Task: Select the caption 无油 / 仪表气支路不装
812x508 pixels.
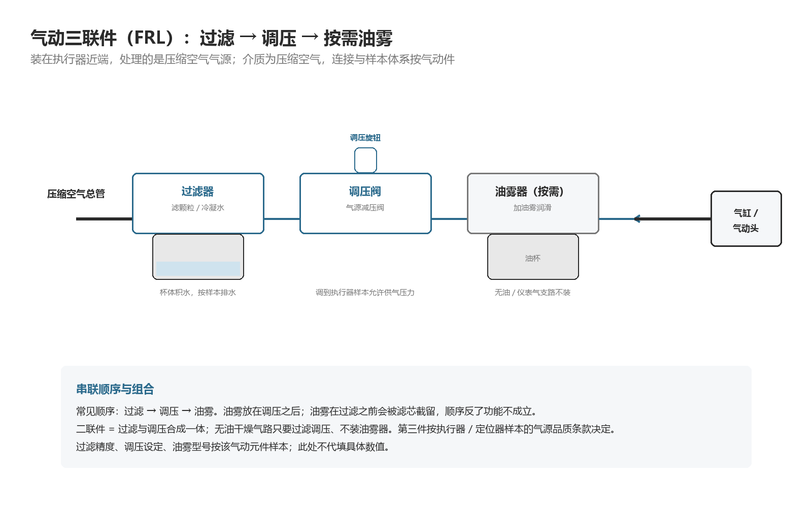Action: 533,293
